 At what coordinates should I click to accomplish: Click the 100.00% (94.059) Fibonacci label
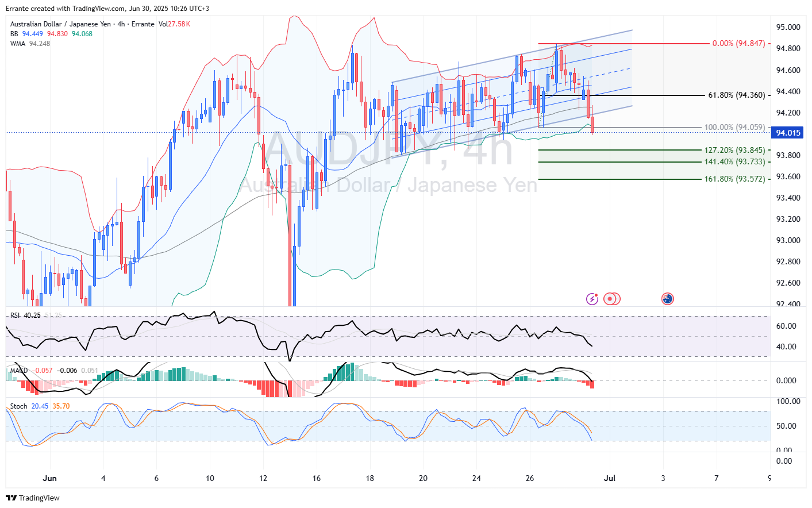(x=734, y=128)
